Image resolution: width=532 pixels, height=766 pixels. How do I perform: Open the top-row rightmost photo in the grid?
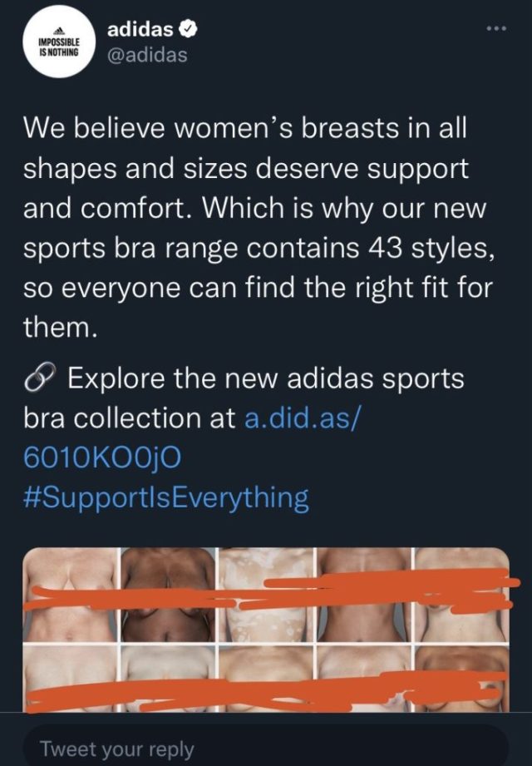pyautogui.click(x=461, y=595)
